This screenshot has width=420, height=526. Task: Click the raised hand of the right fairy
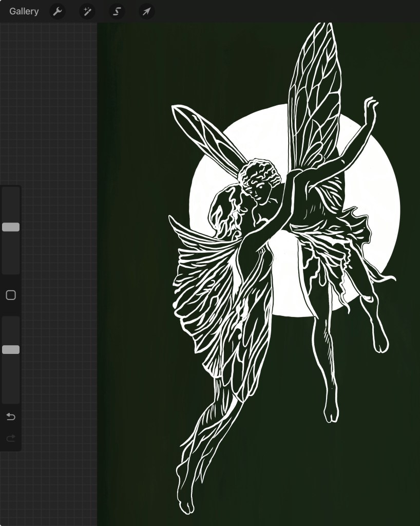click(371, 105)
